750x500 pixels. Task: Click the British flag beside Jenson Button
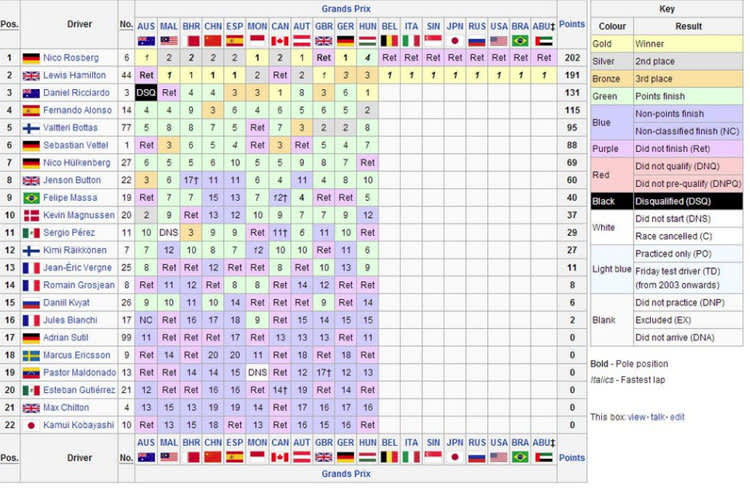tap(30, 180)
